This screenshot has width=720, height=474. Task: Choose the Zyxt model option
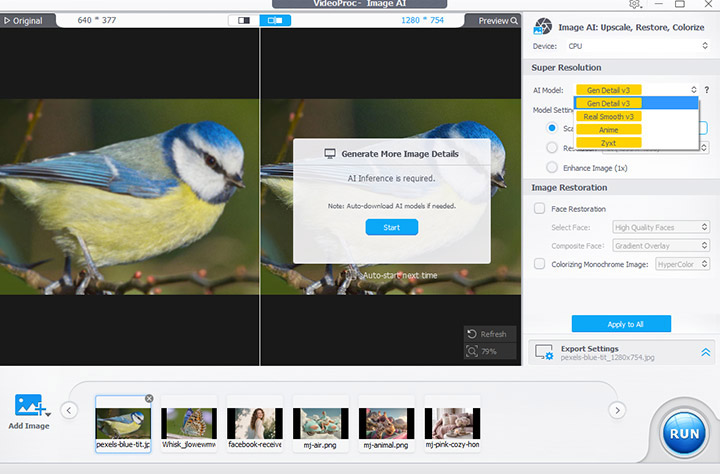click(636, 143)
